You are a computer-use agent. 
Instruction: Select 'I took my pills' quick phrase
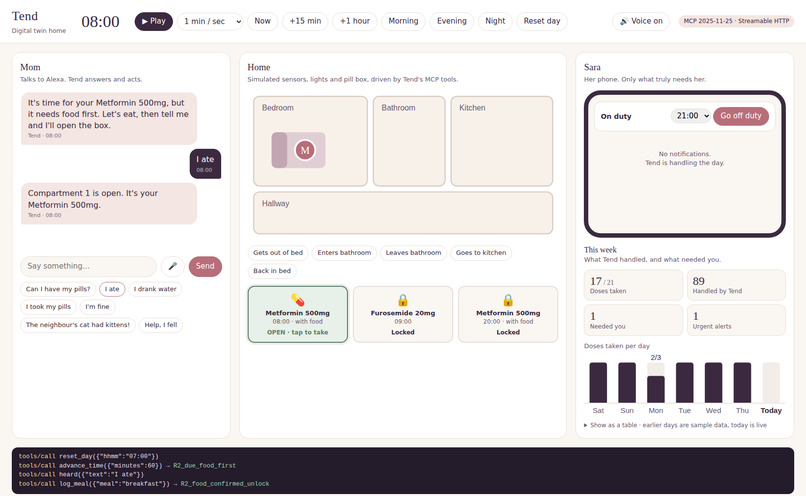tap(48, 307)
